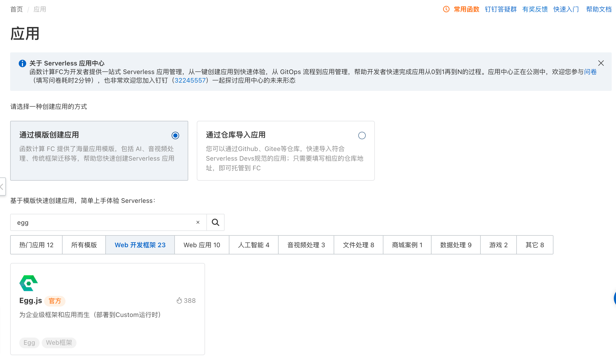The width and height of the screenshot is (616, 364).
Task: Open the 钉钉答疑群 link
Action: (x=501, y=9)
